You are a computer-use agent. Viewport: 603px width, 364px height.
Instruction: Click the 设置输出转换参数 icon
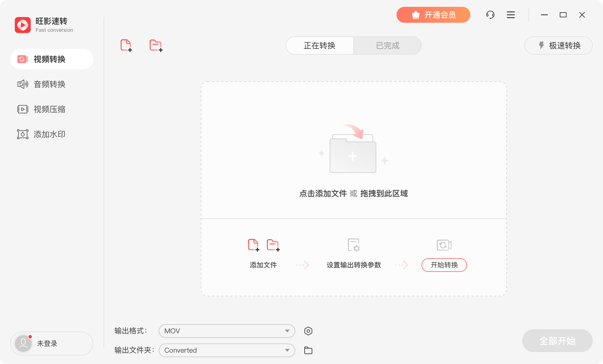354,245
